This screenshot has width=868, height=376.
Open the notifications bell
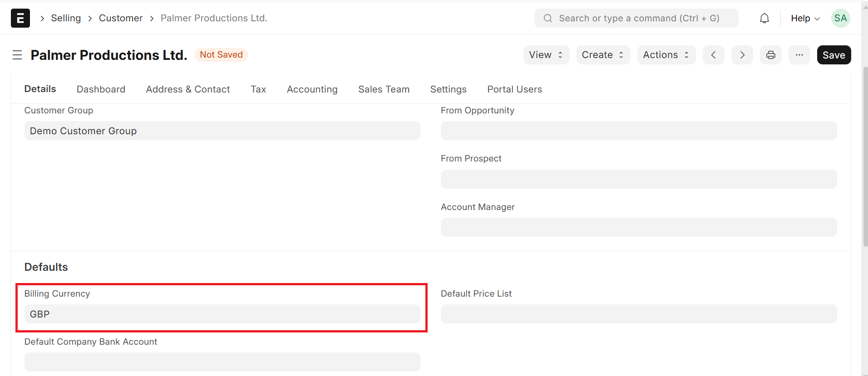764,18
